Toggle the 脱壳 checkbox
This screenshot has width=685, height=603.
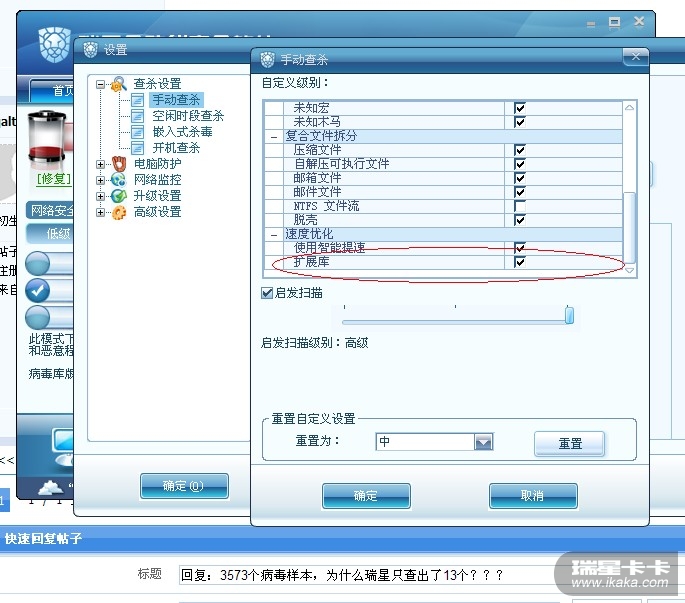(x=520, y=220)
